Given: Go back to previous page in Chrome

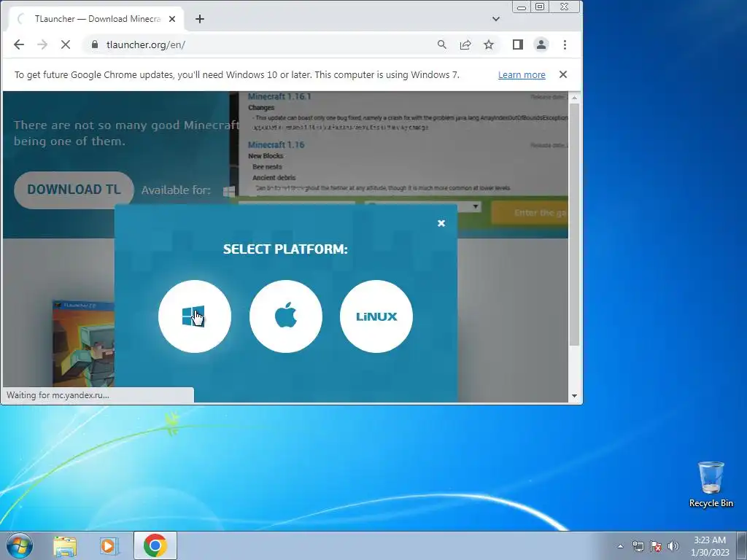Looking at the screenshot, I should click(18, 44).
